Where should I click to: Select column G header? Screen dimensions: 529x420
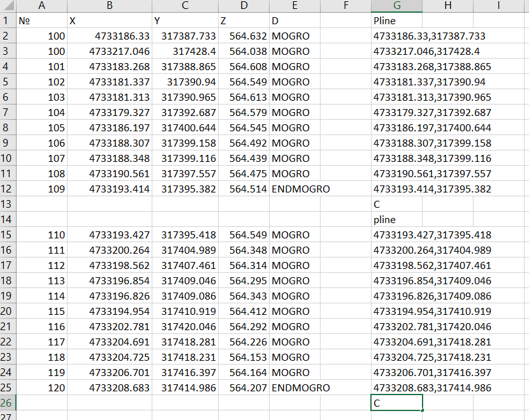click(396, 5)
